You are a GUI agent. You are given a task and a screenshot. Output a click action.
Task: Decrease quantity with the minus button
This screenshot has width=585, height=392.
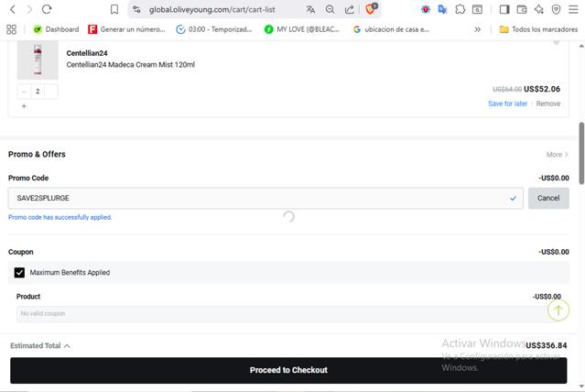click(24, 91)
